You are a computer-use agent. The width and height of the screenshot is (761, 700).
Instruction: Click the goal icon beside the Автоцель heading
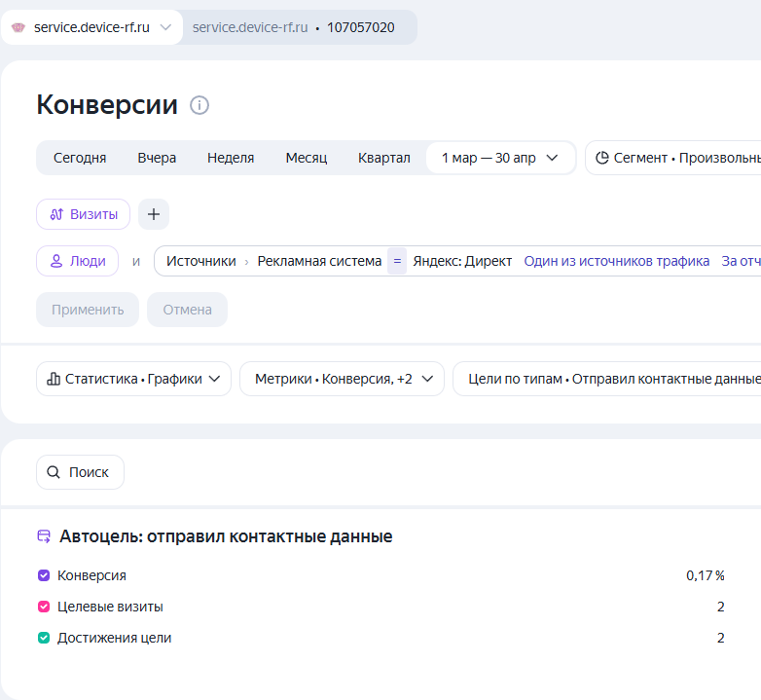(x=44, y=535)
